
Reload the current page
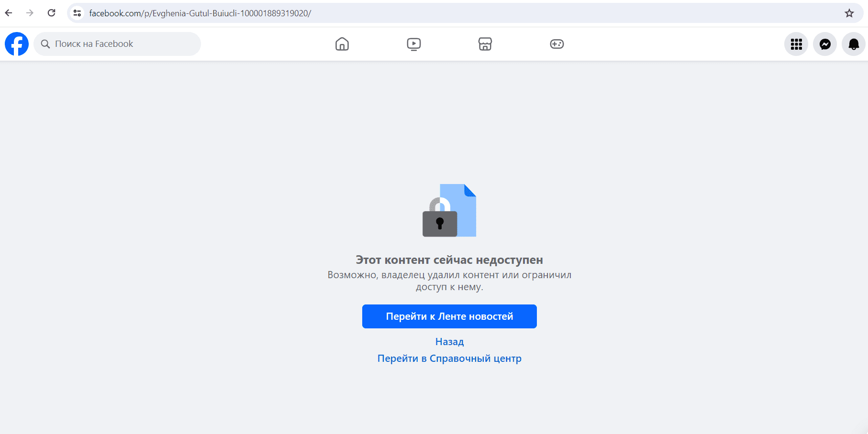(51, 13)
